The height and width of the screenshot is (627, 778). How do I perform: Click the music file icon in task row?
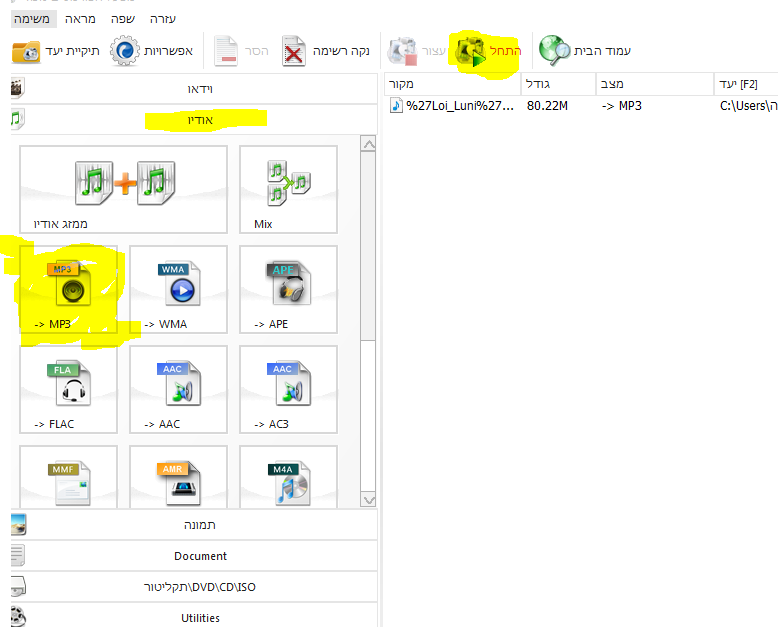pos(396,105)
